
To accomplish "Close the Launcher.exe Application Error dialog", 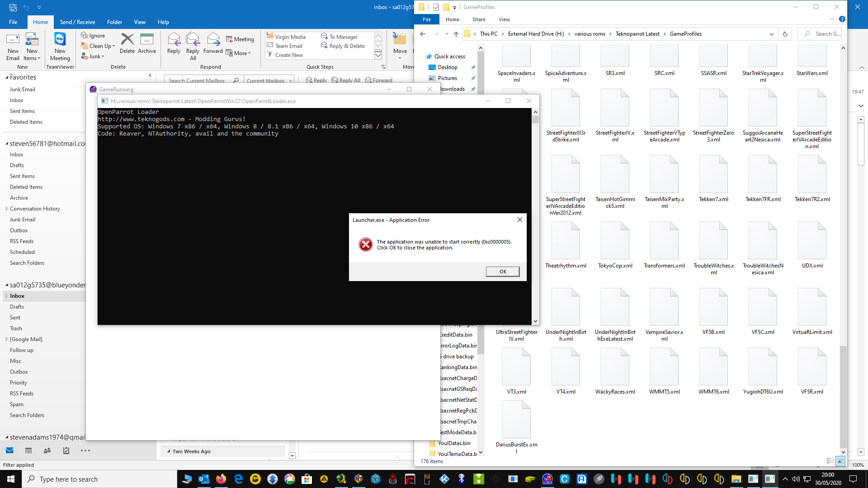I will (x=520, y=220).
